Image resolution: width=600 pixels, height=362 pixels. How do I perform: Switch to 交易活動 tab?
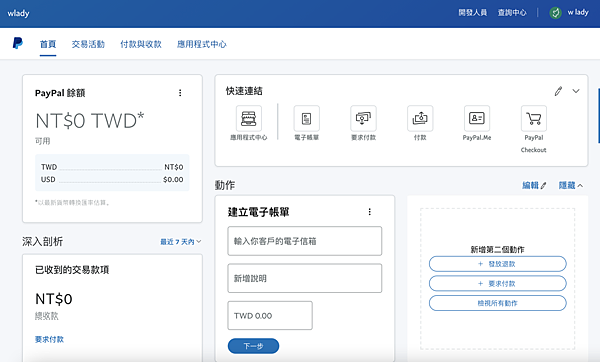tap(88, 44)
